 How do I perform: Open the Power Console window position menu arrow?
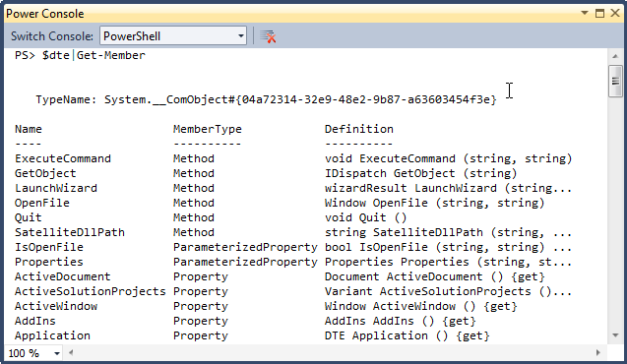[x=585, y=13]
